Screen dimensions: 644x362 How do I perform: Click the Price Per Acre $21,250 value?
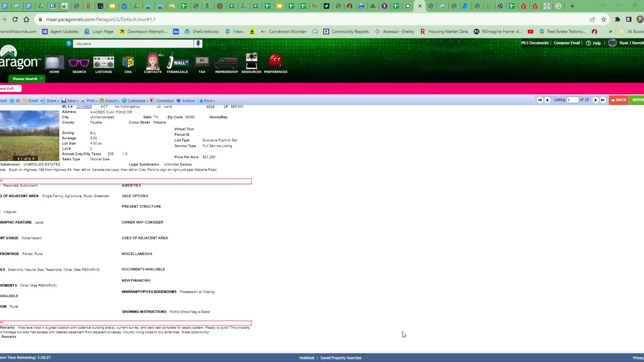tap(209, 157)
